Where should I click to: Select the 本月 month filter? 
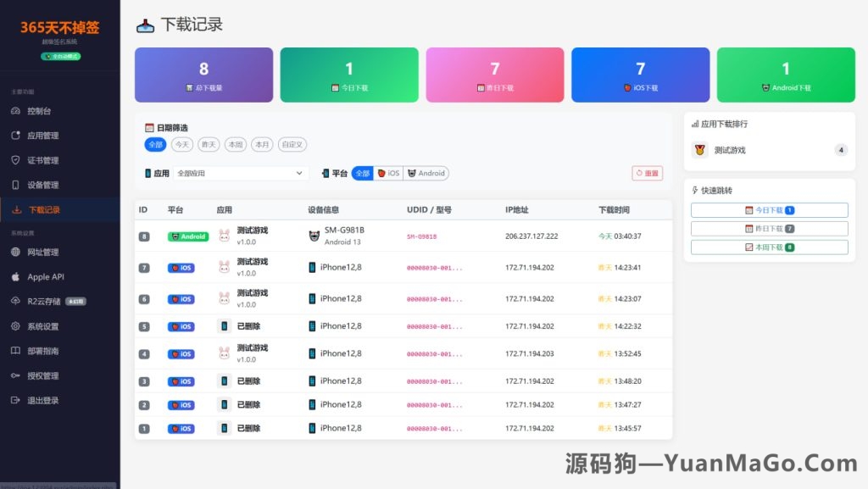tap(261, 144)
